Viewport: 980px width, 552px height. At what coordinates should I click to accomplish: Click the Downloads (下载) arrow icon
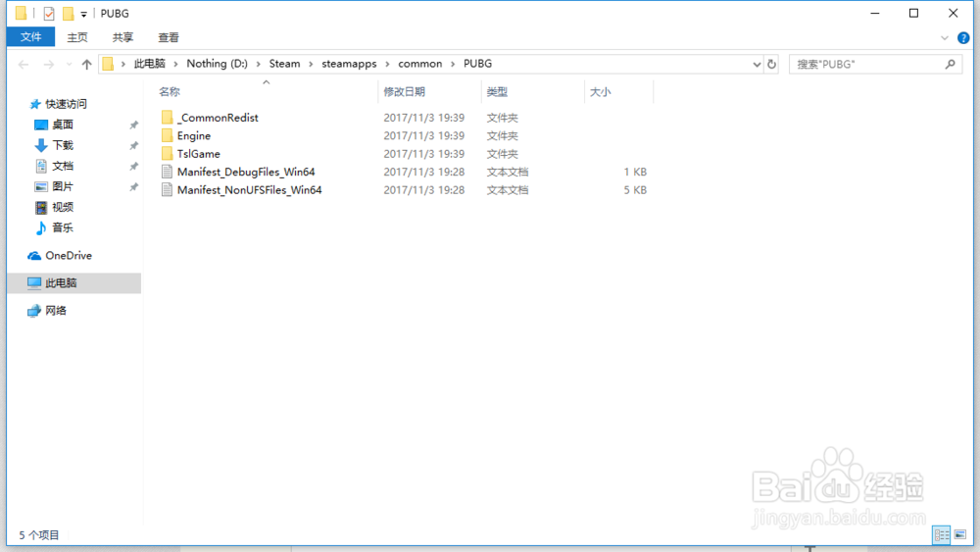(41, 146)
